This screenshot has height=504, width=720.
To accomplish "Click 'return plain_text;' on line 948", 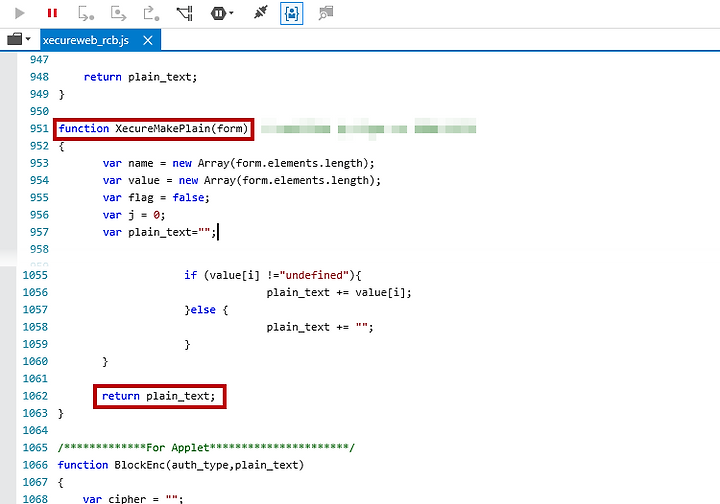I will coord(141,77).
